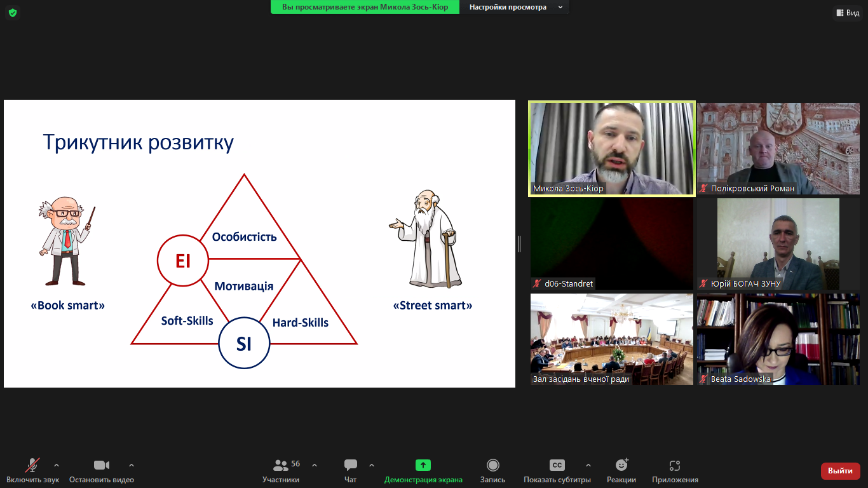Screen dimensions: 868x488
Task: Open the Участники participants panel
Action: 281,470
